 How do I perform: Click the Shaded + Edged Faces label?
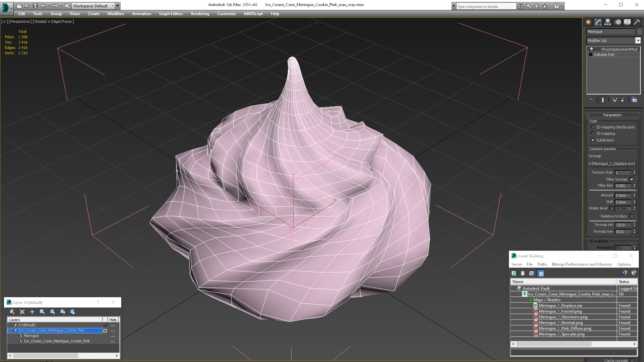coord(53,21)
